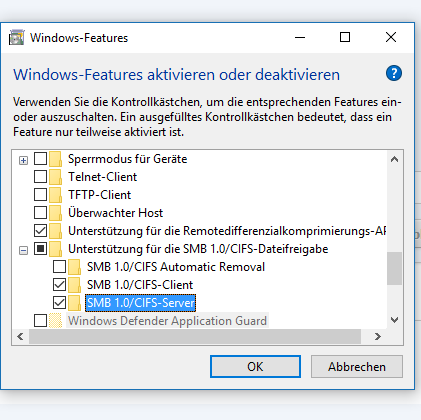Click the SMB 1.0/CIFS-Client folder icon
Image resolution: width=421 pixels, height=420 pixels.
[x=74, y=285]
